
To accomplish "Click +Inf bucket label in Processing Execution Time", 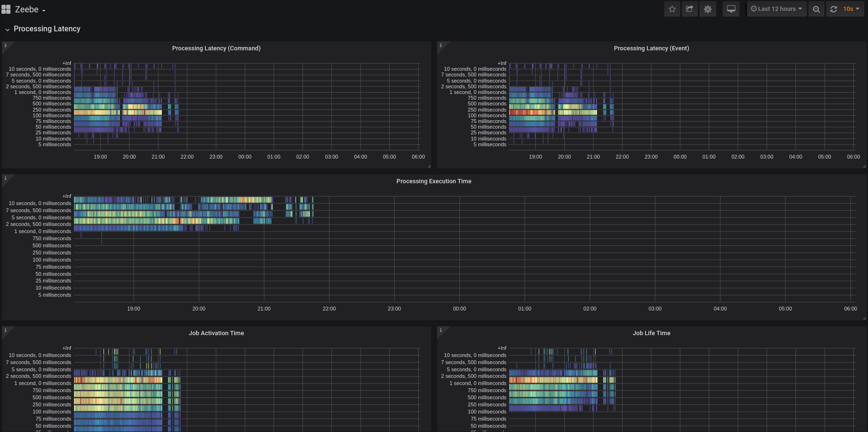I will pos(67,196).
